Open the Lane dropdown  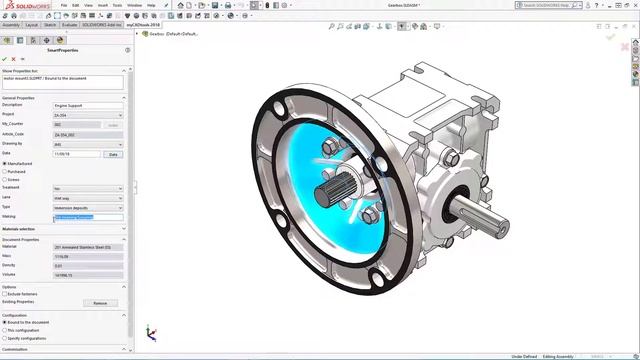point(88,198)
